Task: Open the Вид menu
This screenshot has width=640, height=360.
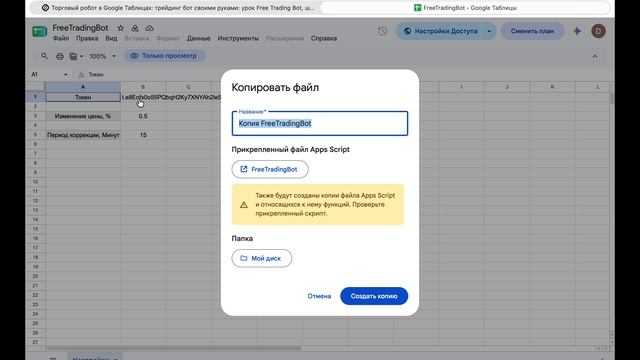Action: 111,38
